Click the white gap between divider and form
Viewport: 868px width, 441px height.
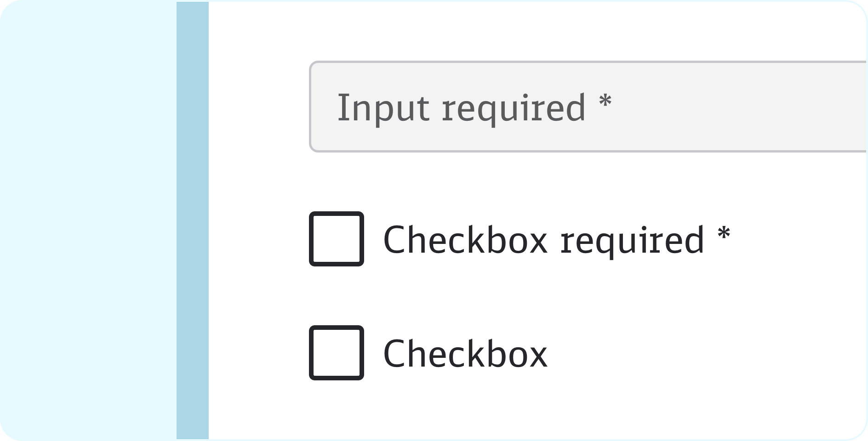coord(257,220)
